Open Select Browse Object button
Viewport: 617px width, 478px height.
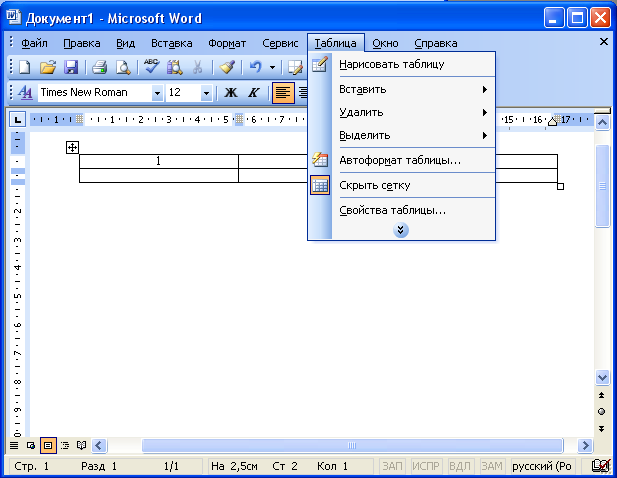point(602,412)
